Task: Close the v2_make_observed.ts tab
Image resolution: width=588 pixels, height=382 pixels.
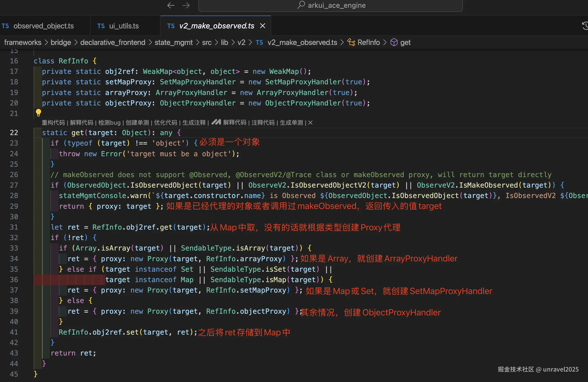Action: point(263,26)
